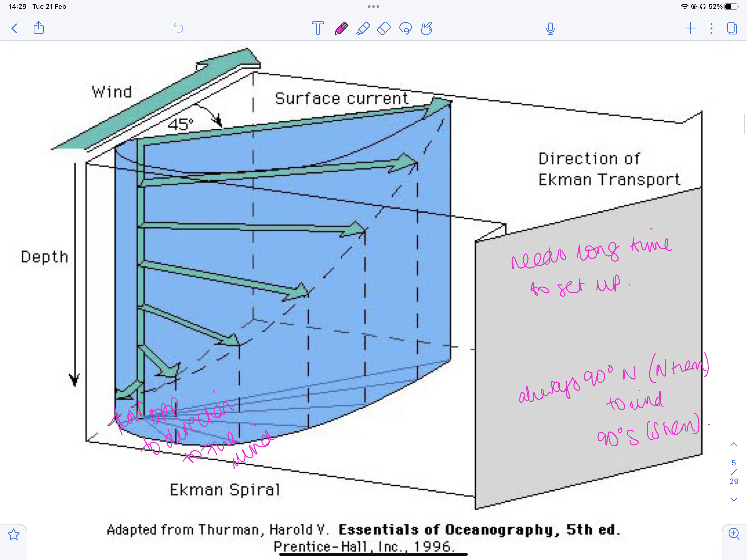Open multitasking menu with top three dots
Screen dimensions: 747x560
(373, 6)
